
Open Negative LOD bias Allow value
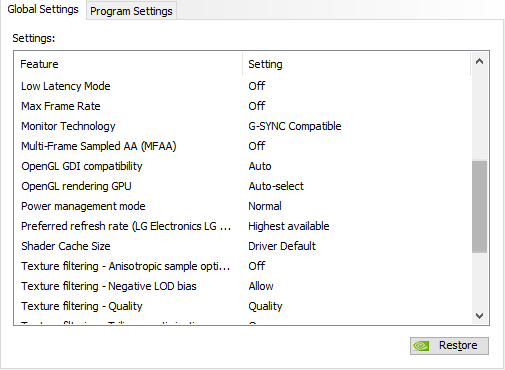point(261,286)
